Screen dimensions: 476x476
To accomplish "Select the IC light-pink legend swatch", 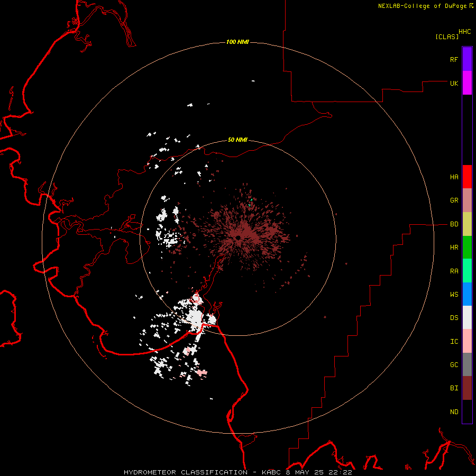I will pos(467,341).
